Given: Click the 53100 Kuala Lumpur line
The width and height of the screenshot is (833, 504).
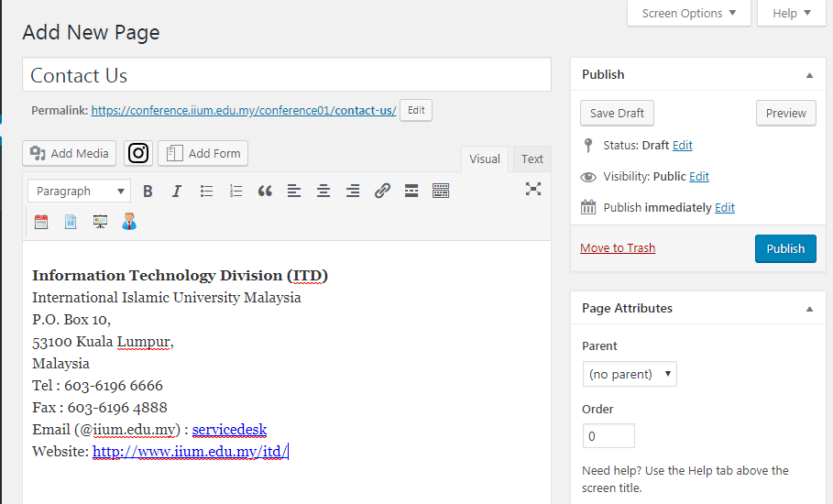Looking at the screenshot, I should click(x=103, y=342).
